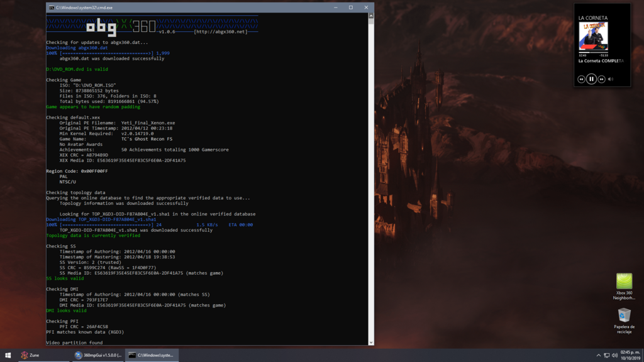Click 'PFI matches known data (XGD3)' line
The width and height of the screenshot is (644, 362).
pos(85,332)
